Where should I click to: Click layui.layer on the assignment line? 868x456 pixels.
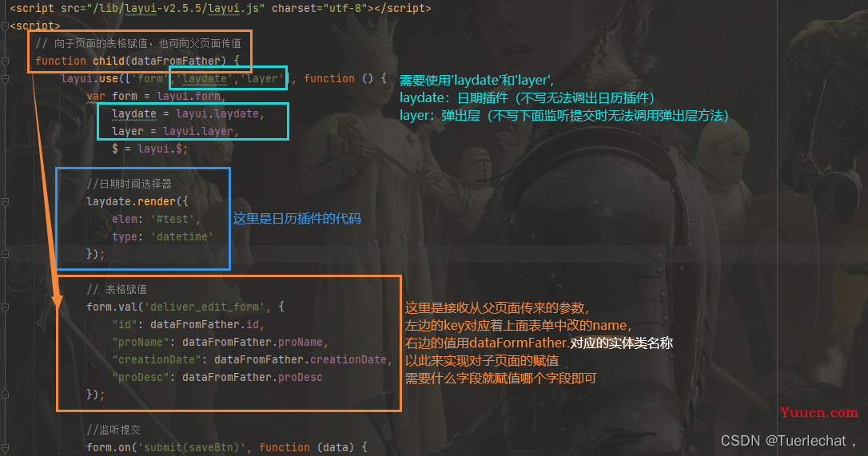coord(197,131)
